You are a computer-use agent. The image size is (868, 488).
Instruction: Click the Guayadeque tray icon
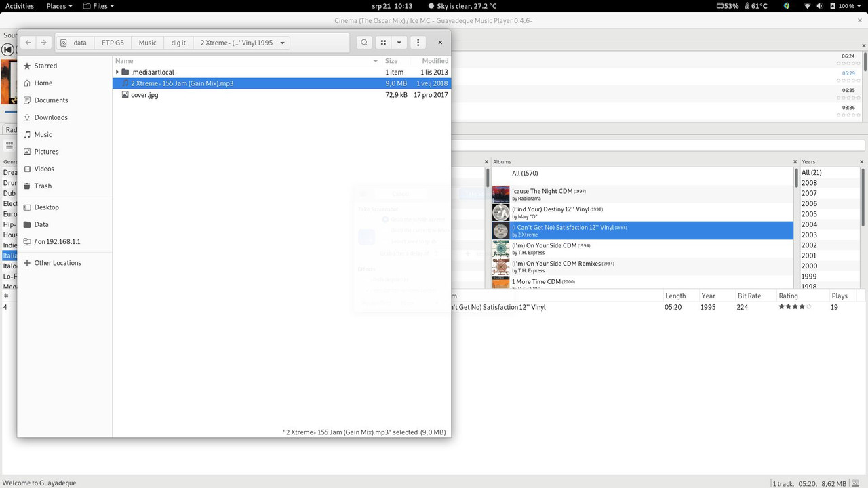[787, 6]
